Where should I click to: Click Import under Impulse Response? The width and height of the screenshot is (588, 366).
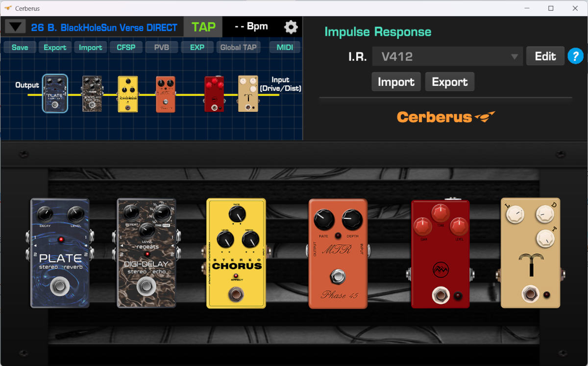(x=396, y=82)
